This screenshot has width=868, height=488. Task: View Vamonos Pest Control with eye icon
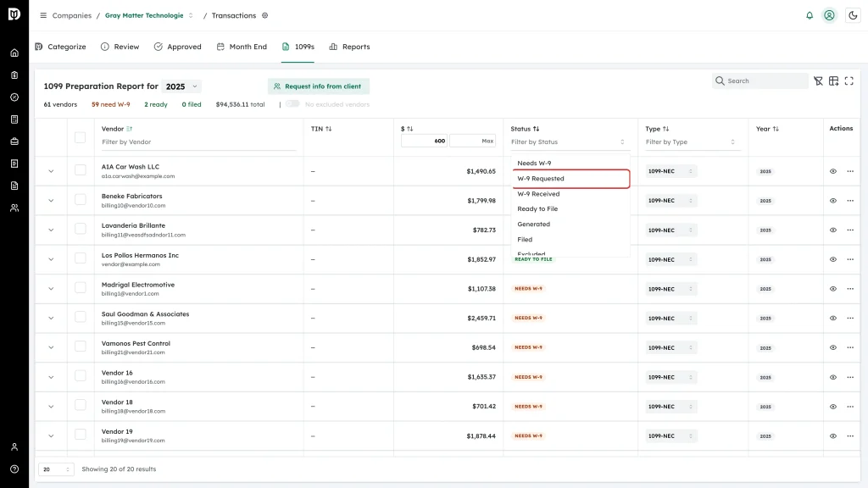click(833, 347)
